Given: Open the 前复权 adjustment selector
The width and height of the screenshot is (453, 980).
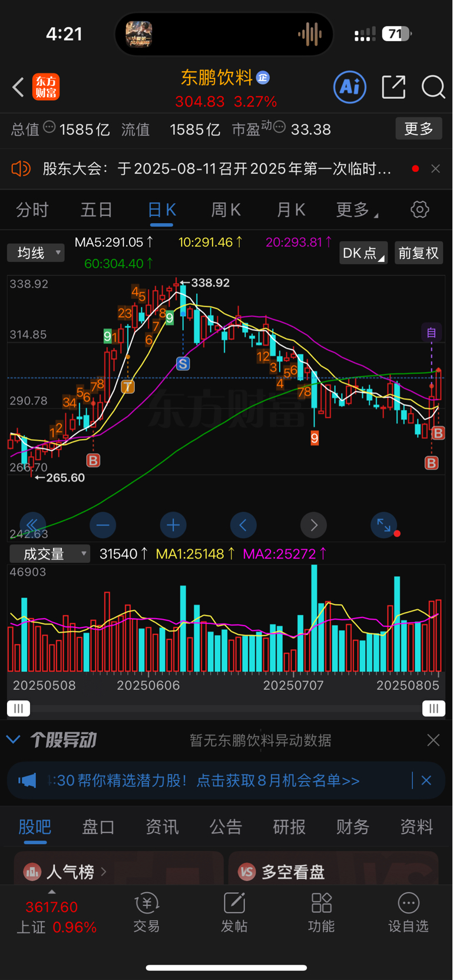Looking at the screenshot, I should click(x=418, y=253).
